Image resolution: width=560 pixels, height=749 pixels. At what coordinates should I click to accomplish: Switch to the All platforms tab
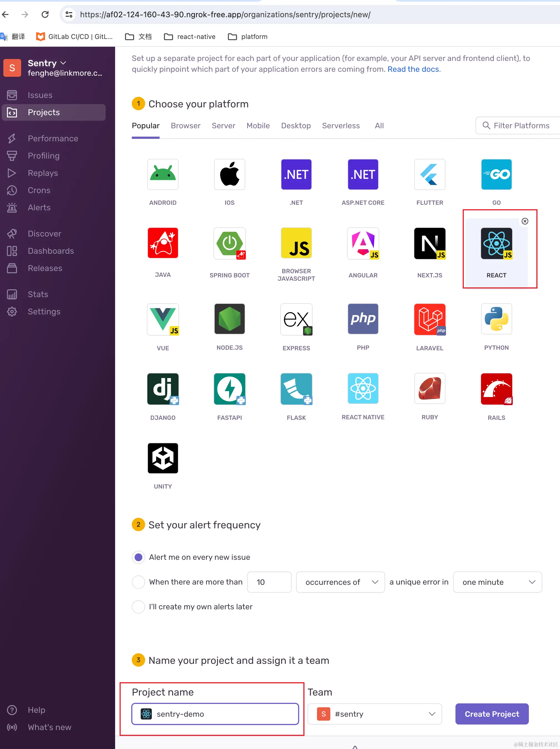tap(379, 126)
